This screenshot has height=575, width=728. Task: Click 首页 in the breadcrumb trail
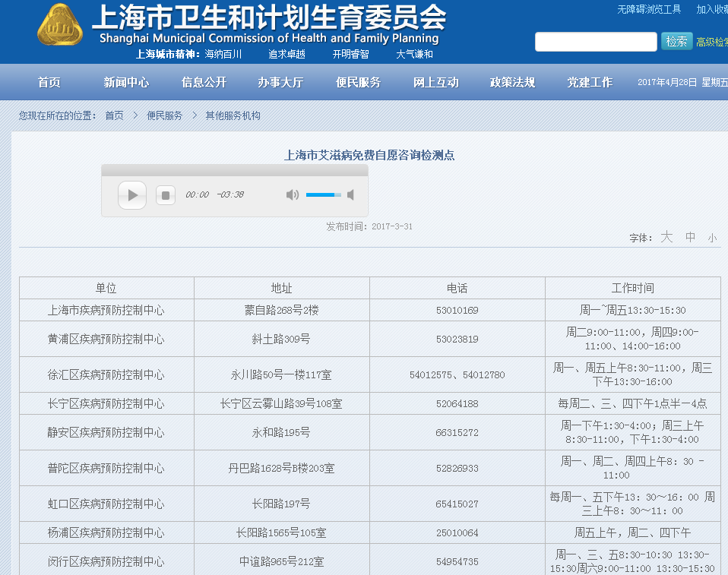(114, 115)
